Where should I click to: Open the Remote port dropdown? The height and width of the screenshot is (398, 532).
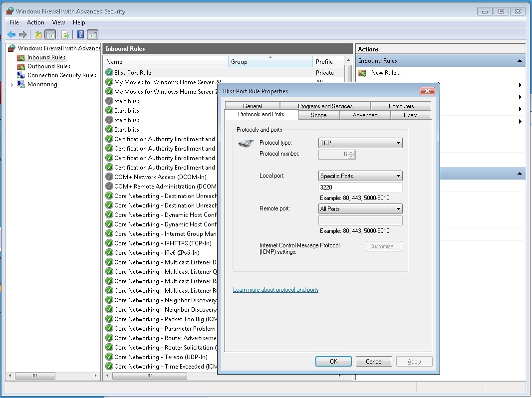tap(360, 209)
